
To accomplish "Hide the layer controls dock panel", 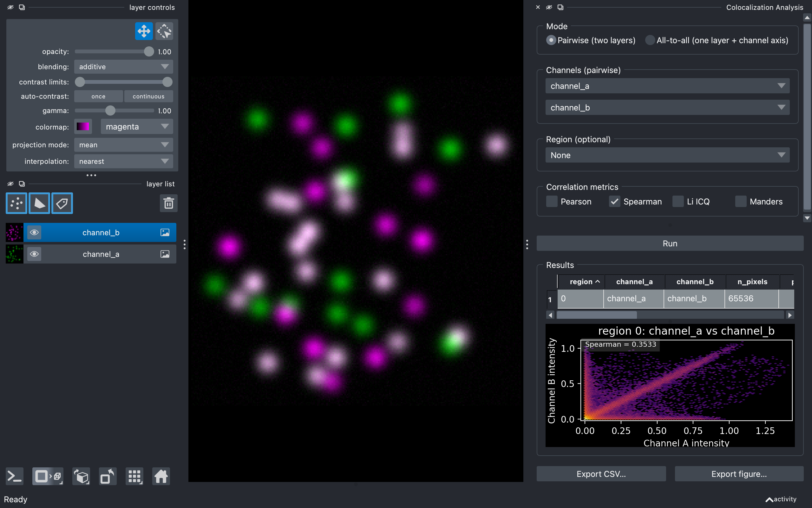I will point(10,7).
